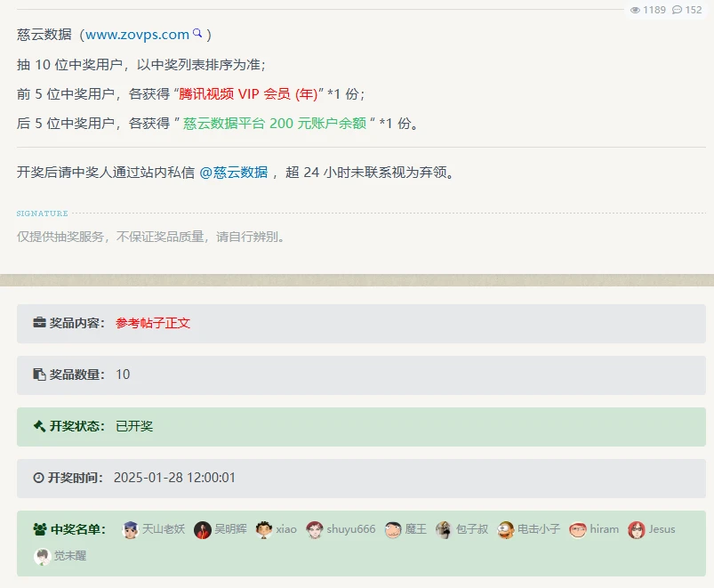Click the gavel icon by 开奖状态
The height and width of the screenshot is (588, 714).
coord(39,426)
